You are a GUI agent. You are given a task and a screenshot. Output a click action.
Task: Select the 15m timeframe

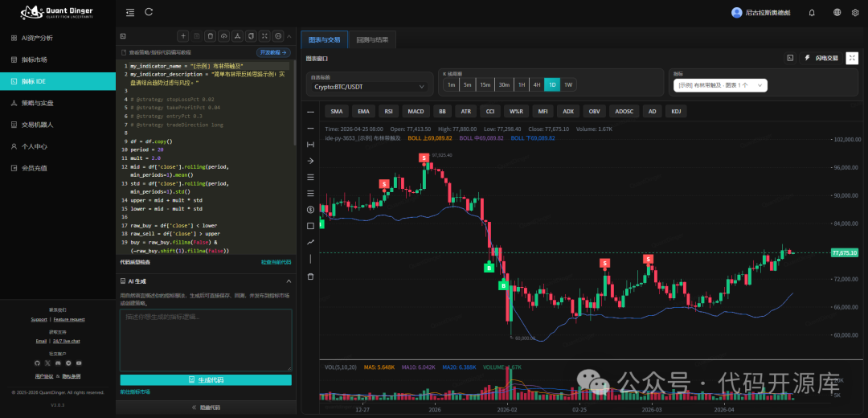click(485, 84)
